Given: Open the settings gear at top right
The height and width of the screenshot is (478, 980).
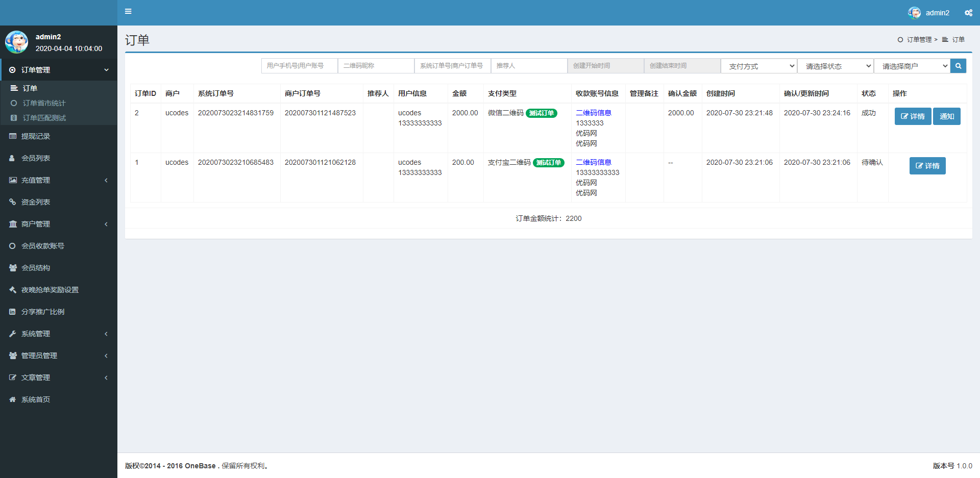Looking at the screenshot, I should [968, 12].
